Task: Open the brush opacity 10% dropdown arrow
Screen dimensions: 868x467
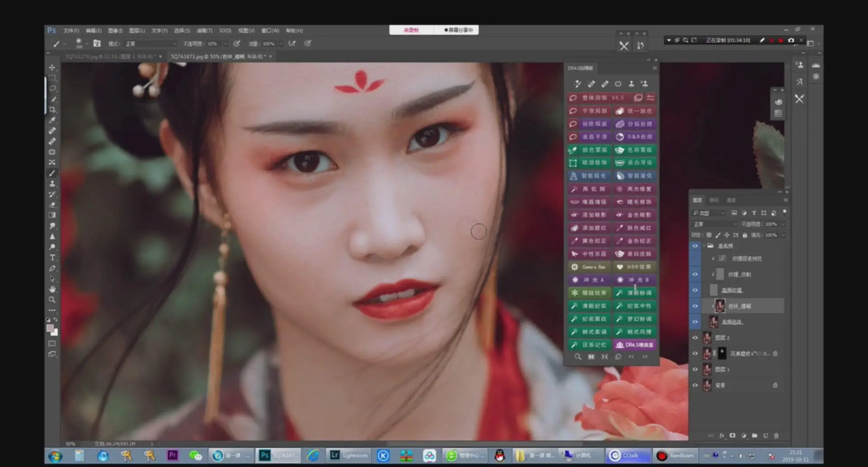Action: (x=225, y=44)
